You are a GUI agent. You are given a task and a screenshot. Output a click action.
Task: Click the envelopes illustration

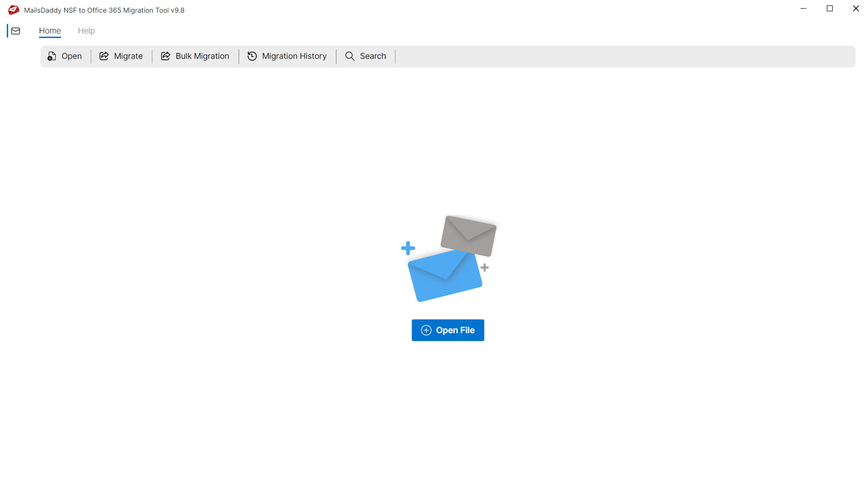pyautogui.click(x=449, y=258)
